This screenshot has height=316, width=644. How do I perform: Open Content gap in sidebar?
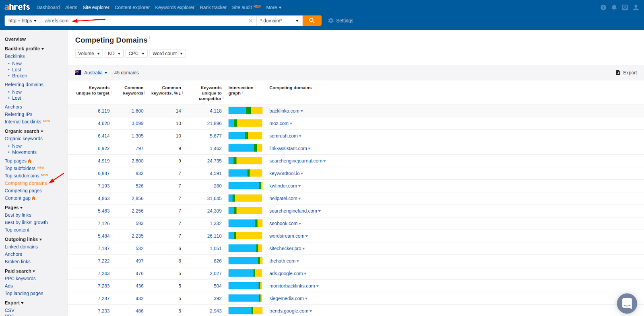(18, 198)
